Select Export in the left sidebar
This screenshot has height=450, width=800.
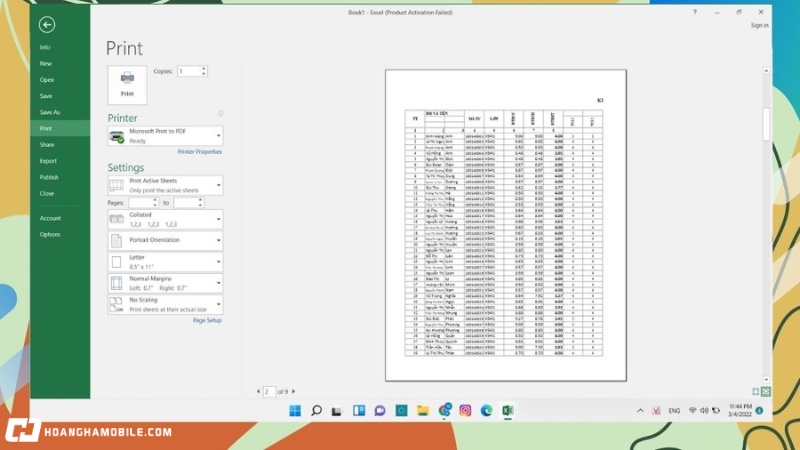(x=48, y=160)
